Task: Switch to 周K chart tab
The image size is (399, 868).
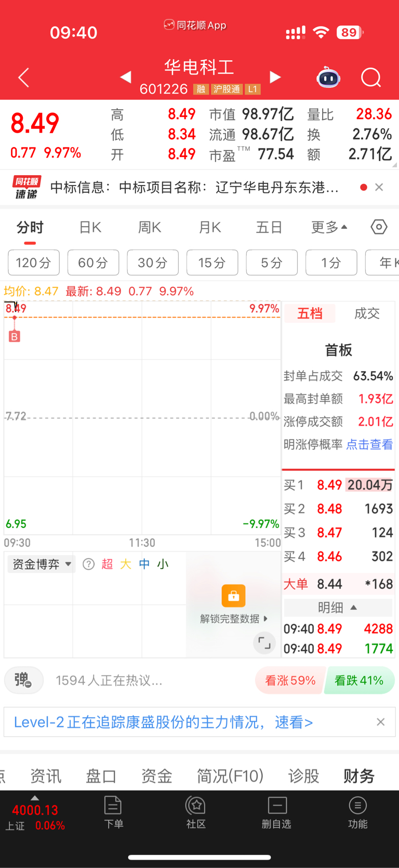Action: (150, 228)
